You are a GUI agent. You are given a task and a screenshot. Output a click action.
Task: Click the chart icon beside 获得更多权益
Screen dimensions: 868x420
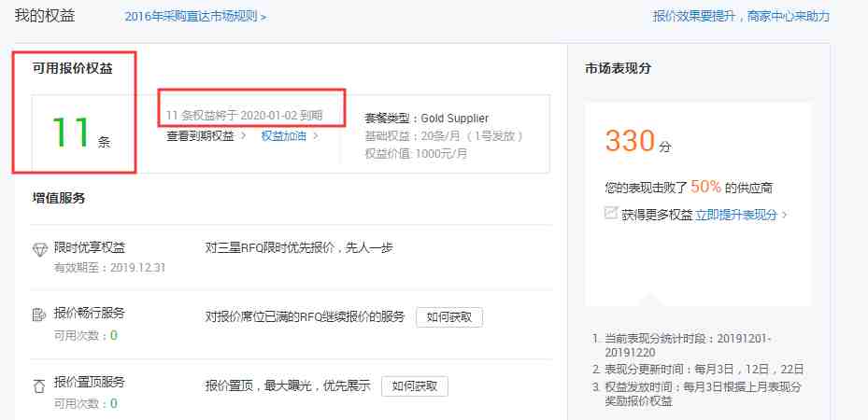tap(611, 213)
